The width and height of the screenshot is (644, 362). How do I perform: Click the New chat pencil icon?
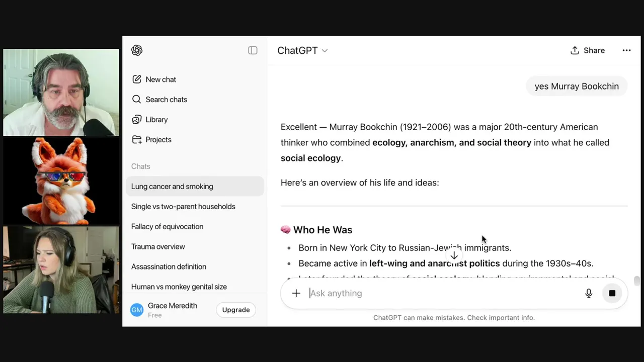click(136, 79)
